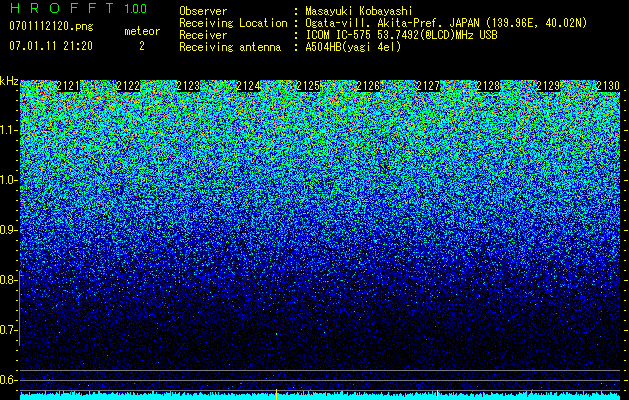
Task: Click the 2130 time marker
Action: pyautogui.click(x=608, y=86)
